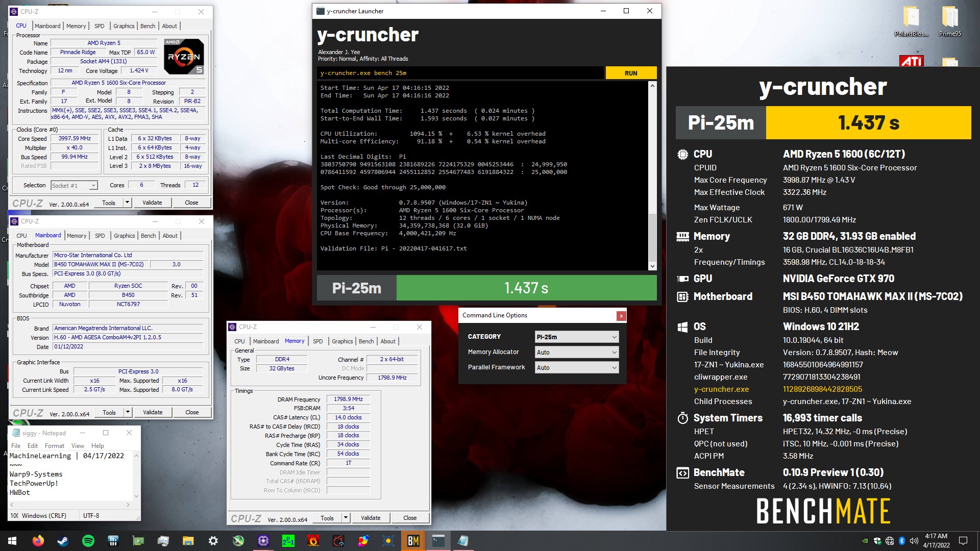Switch to Mainboard tab in top CPU-Z window
The height and width of the screenshot is (551, 980).
tap(47, 26)
